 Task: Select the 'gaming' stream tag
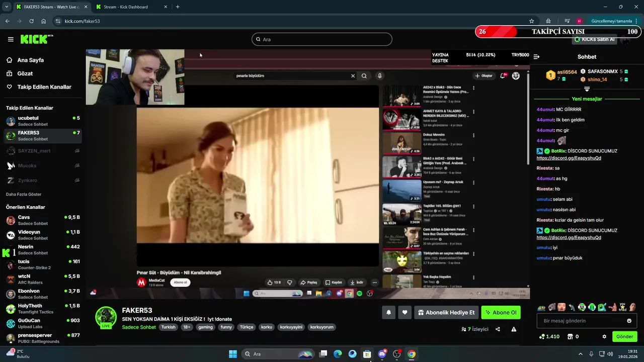click(205, 327)
